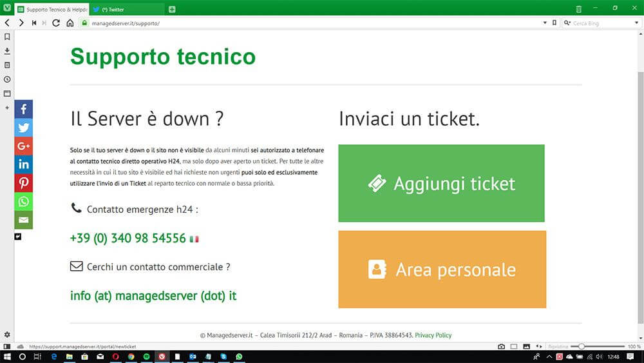
Task: Toggle image loading in status bar
Action: pos(527,346)
